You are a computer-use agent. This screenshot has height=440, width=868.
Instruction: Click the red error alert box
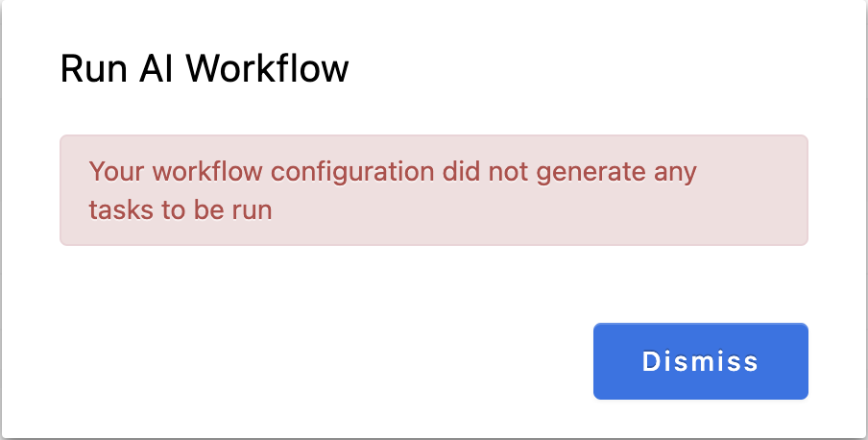433,190
